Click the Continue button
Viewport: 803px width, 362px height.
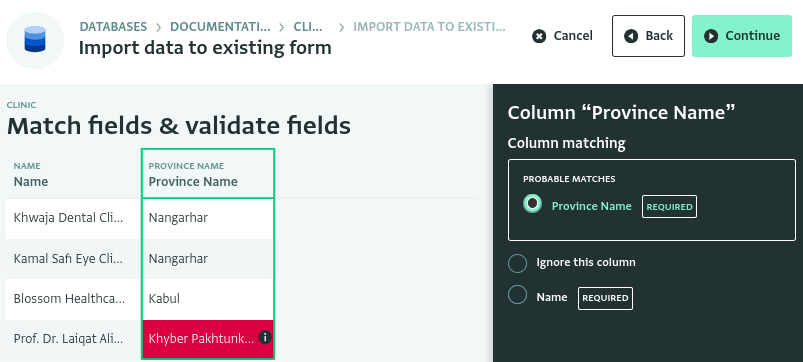pos(742,36)
